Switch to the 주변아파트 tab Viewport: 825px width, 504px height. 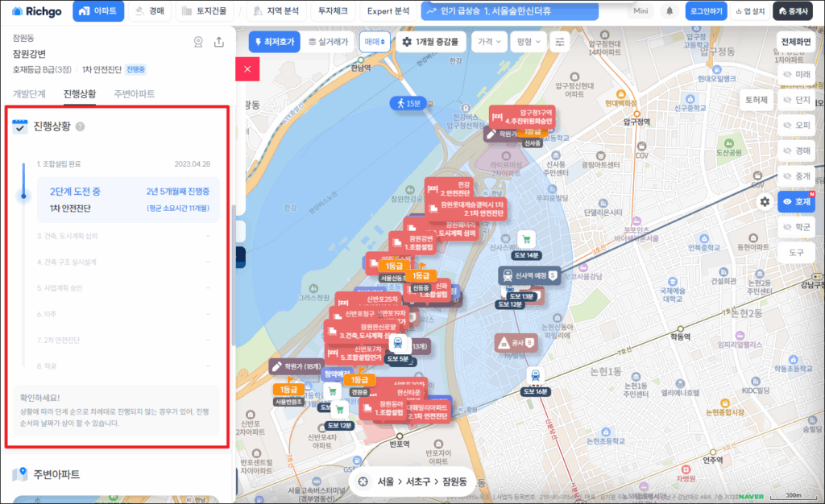(x=134, y=94)
